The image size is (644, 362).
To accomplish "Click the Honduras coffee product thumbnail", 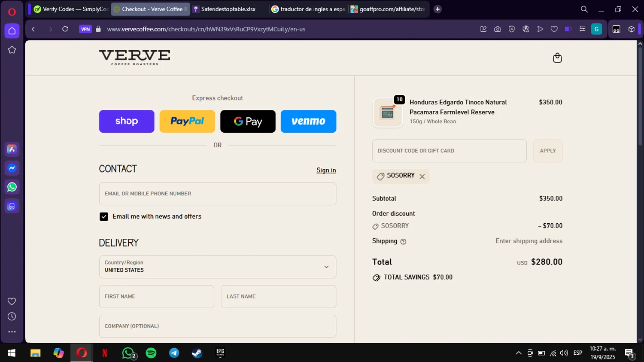I will pos(387,113).
